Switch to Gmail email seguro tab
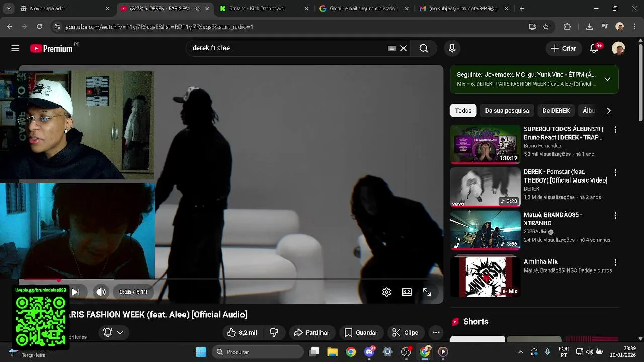 tap(365, 9)
